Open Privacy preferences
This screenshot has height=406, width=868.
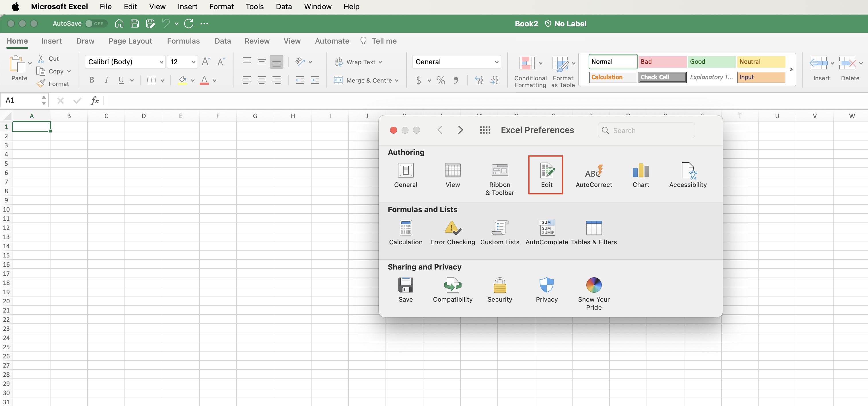coord(546,290)
